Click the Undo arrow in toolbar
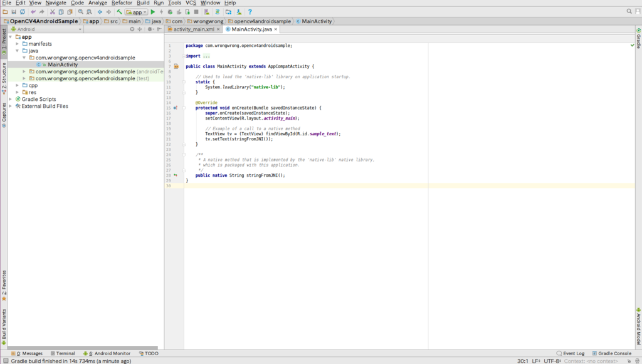This screenshot has height=364, width=642. pyautogui.click(x=34, y=12)
